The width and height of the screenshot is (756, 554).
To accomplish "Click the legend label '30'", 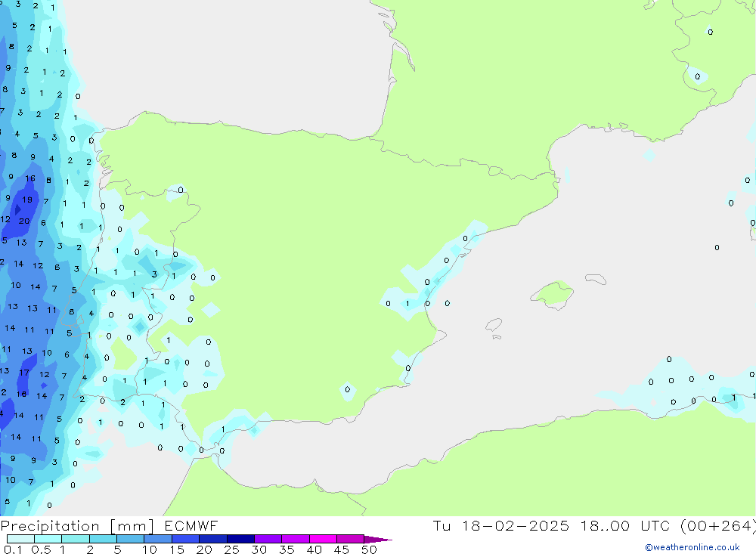I will click(259, 549).
